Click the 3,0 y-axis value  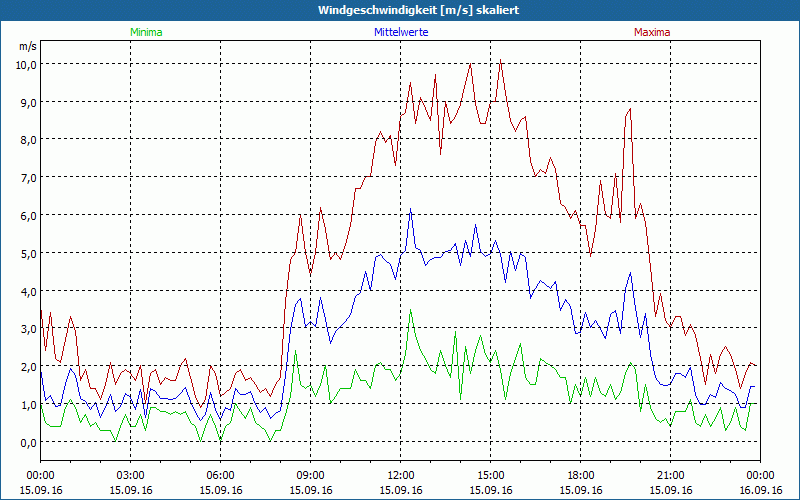29,329
